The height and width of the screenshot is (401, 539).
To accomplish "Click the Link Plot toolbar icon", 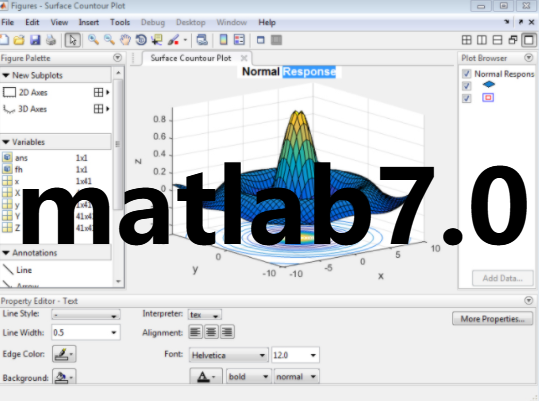I will tap(202, 40).
